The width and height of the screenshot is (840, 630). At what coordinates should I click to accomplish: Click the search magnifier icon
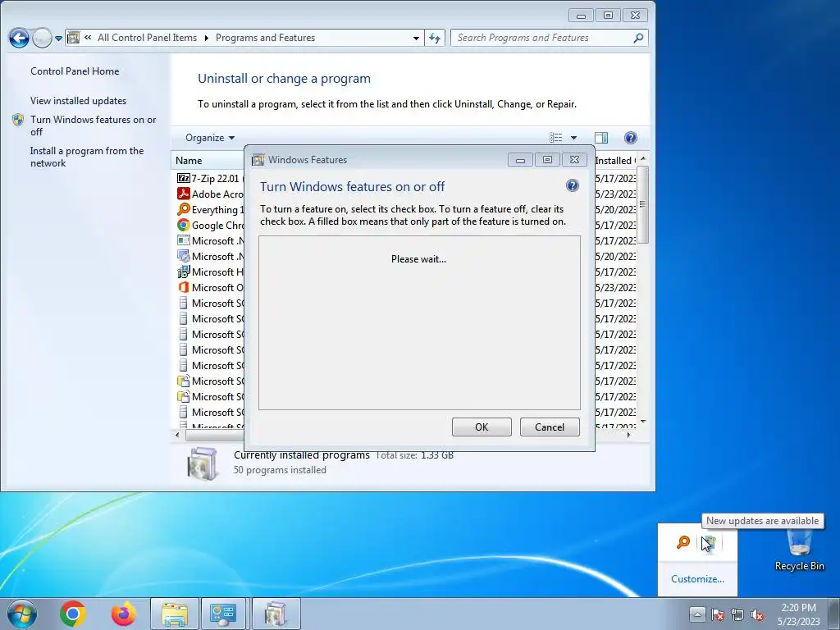click(638, 38)
